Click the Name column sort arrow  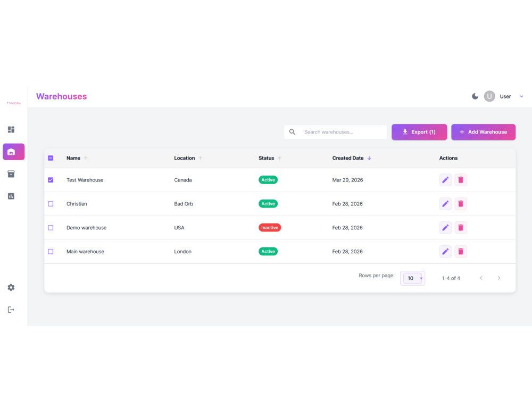tap(86, 158)
